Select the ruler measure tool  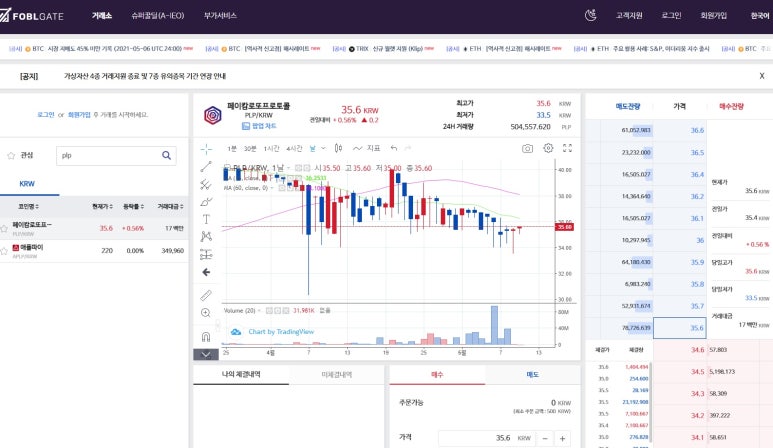click(206, 295)
